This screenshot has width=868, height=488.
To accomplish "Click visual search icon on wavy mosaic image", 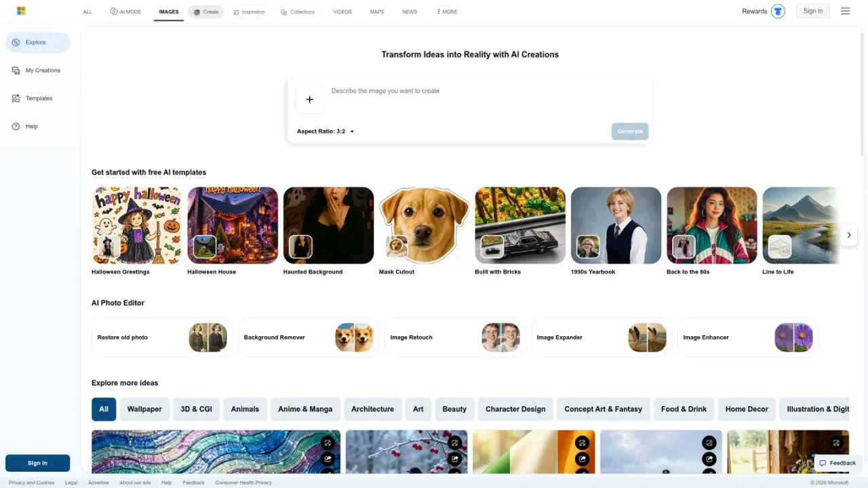I will coord(328,443).
